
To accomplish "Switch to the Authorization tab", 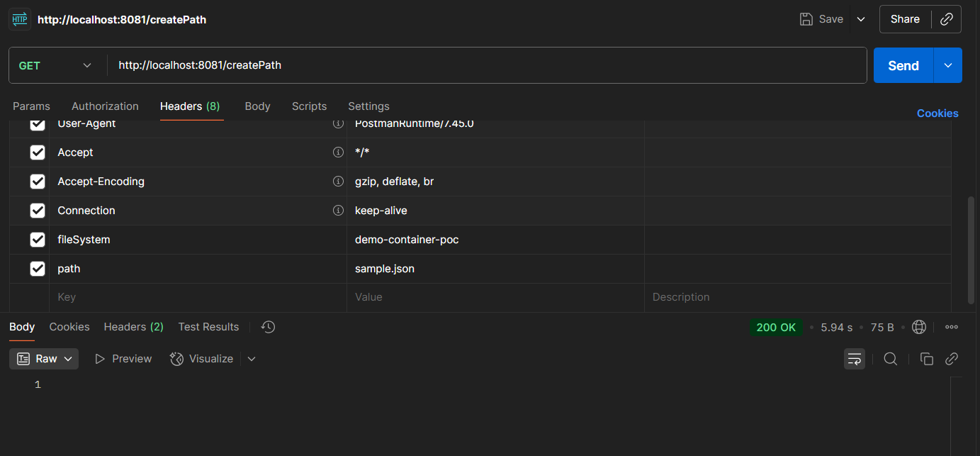I will pyautogui.click(x=105, y=106).
